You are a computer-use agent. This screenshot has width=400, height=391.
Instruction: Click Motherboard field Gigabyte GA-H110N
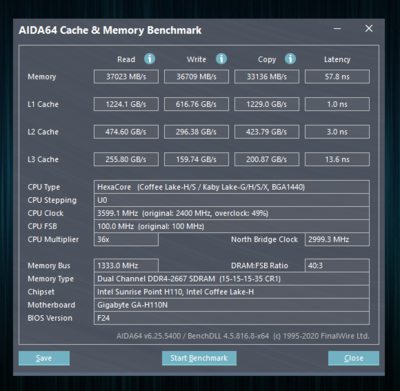232,305
